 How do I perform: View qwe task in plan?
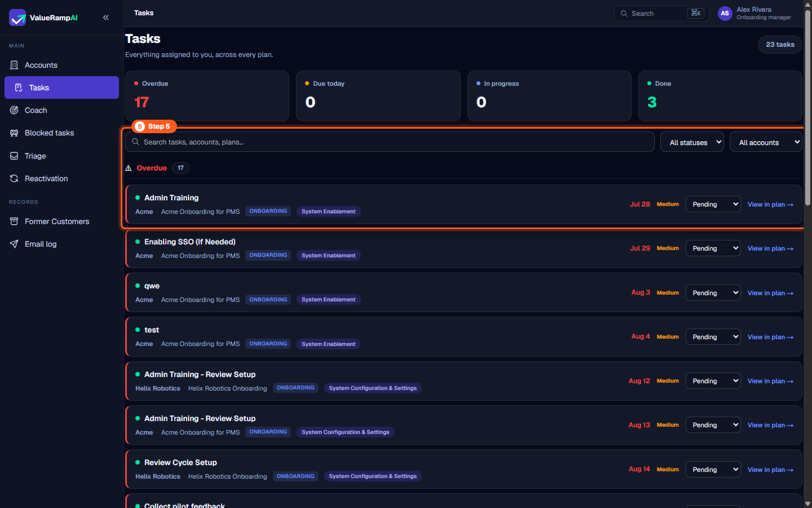coord(770,293)
